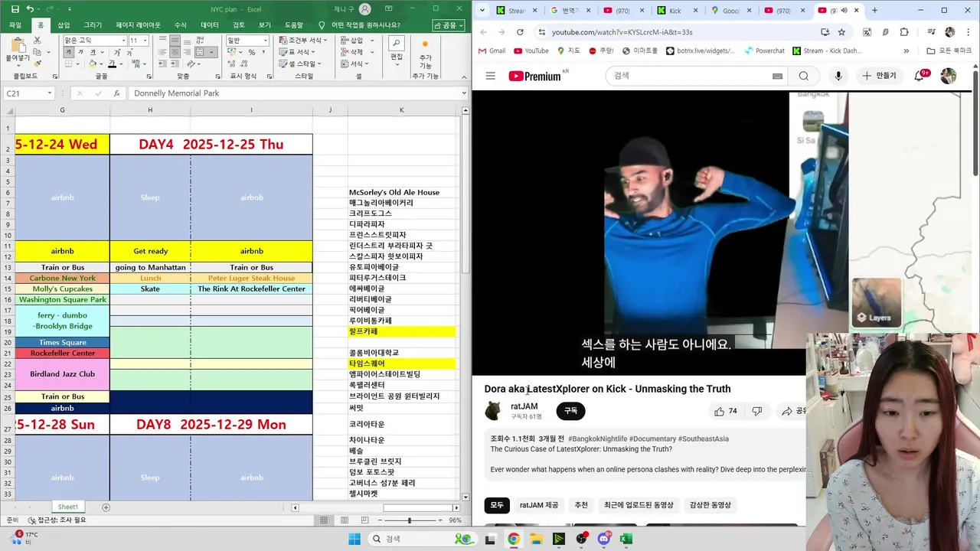Select cell Peter Luger Steak House

pyautogui.click(x=251, y=278)
